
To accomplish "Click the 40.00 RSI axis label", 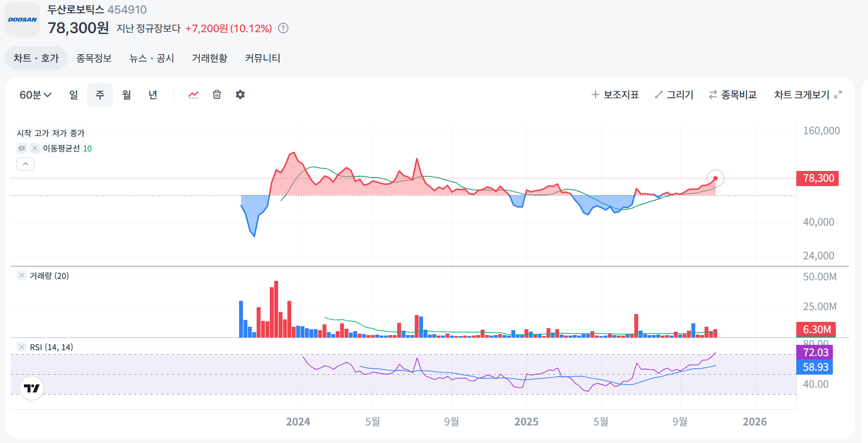I will [816, 384].
